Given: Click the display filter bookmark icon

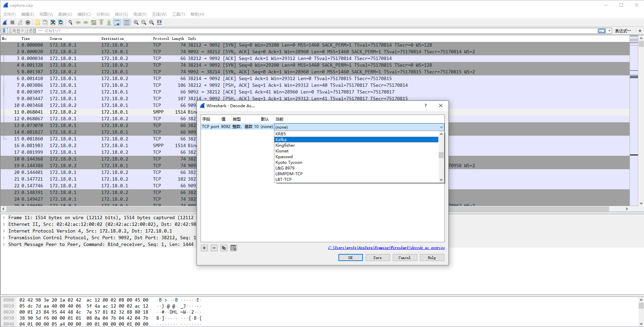Looking at the screenshot, I should 4,31.
